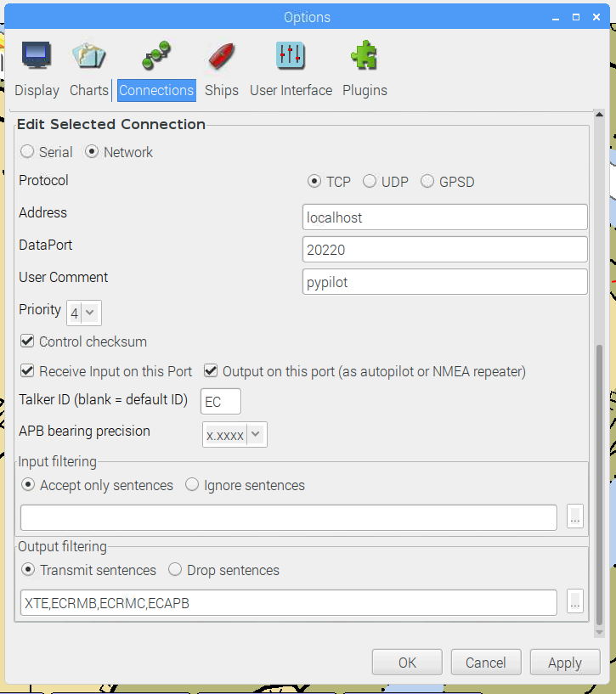Switch to the Ships tab label
This screenshot has width=616, height=694.
pos(222,90)
